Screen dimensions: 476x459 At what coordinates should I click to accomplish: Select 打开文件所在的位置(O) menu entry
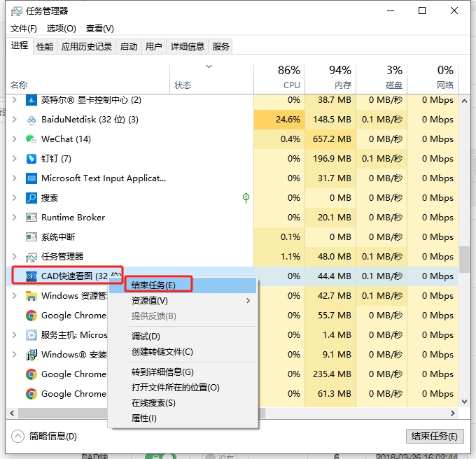[x=175, y=387]
